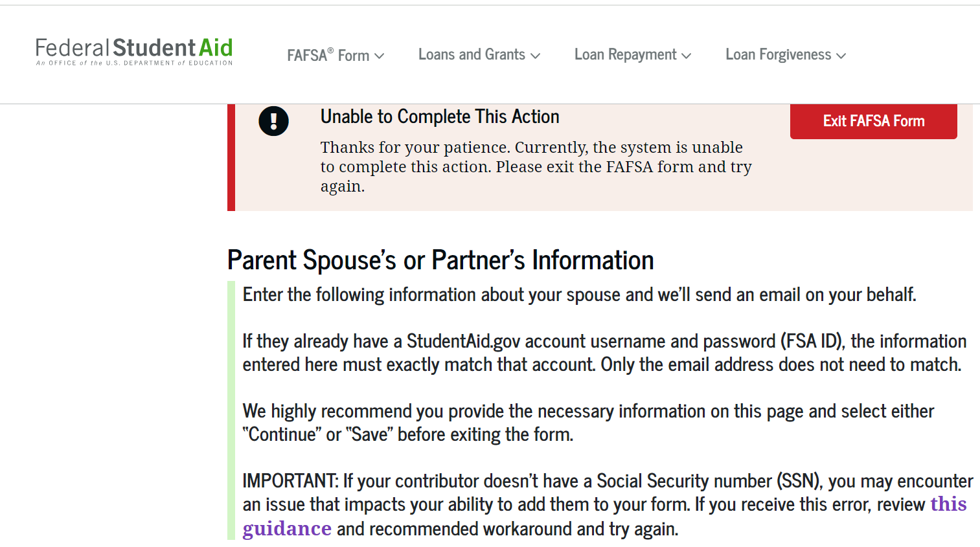The height and width of the screenshot is (547, 980).
Task: Open the Loans and Grants menu label
Action: (472, 54)
